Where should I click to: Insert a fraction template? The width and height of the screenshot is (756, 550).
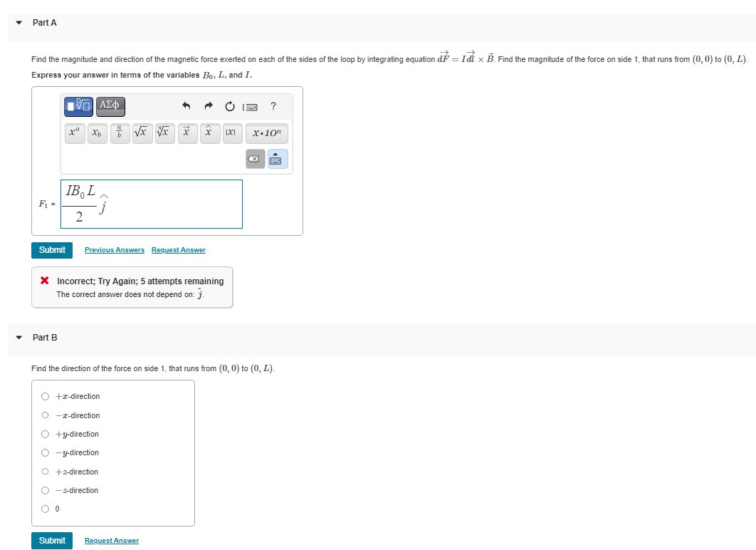120,133
